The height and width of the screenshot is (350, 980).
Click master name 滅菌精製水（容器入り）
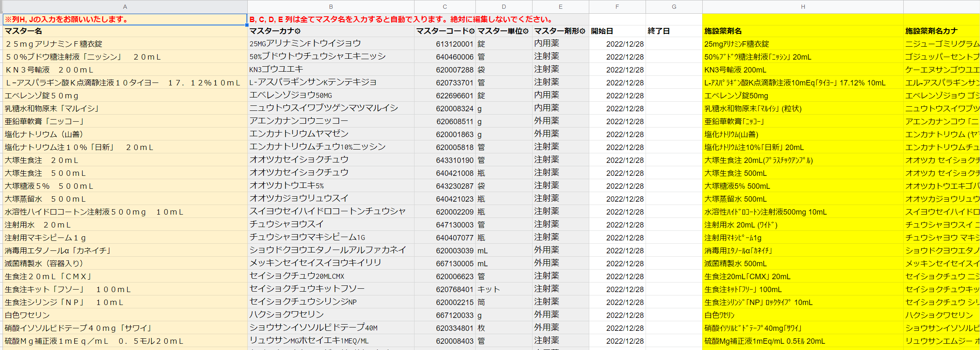click(44, 263)
